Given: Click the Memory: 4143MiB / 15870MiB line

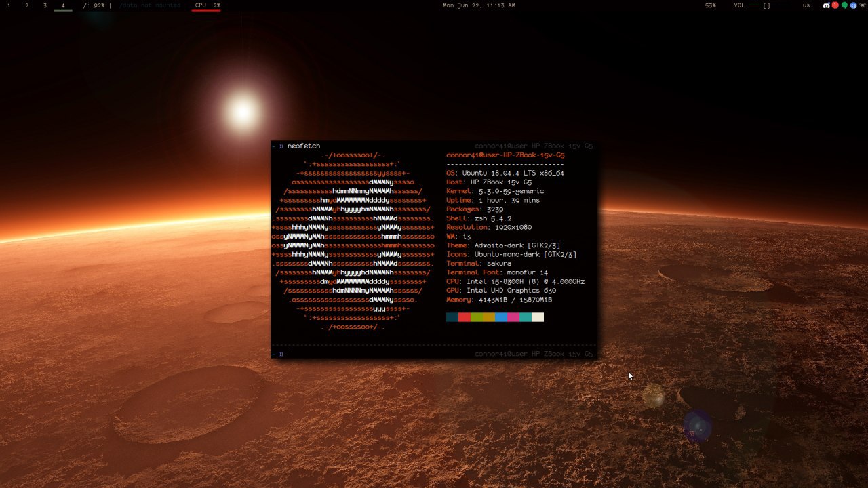Looking at the screenshot, I should click(x=499, y=300).
